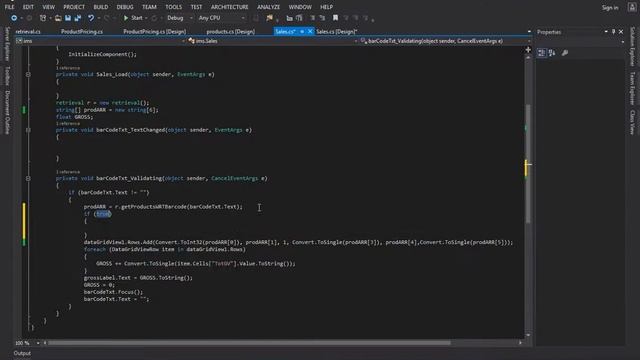
Task: Open the WINDOW menu
Action: [300, 7]
